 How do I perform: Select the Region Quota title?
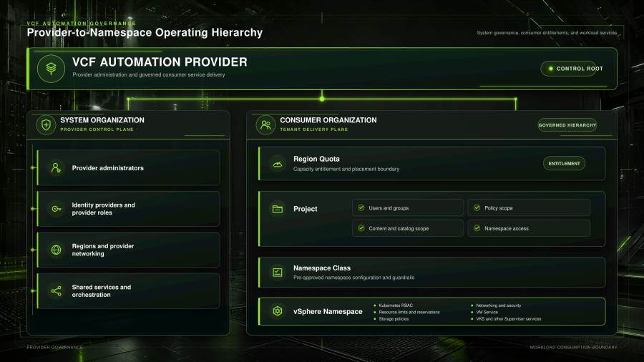tap(316, 159)
